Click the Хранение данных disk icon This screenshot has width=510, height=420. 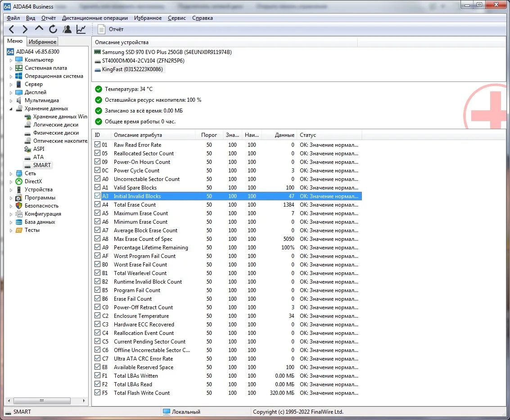click(19, 108)
